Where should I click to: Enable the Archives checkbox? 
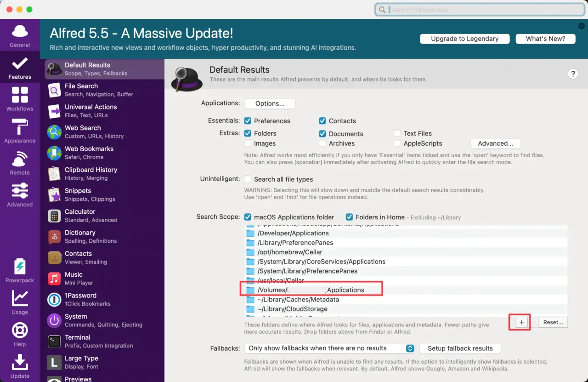322,143
